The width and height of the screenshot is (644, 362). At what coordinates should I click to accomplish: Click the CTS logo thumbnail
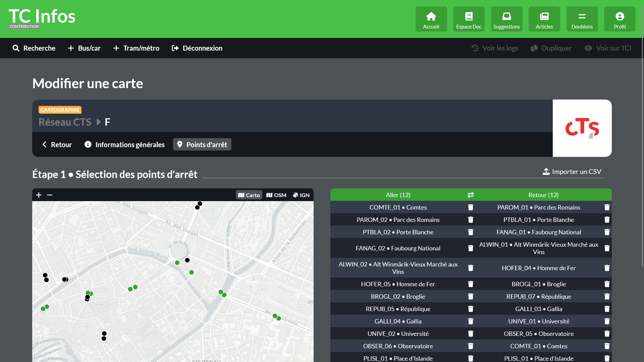[582, 128]
